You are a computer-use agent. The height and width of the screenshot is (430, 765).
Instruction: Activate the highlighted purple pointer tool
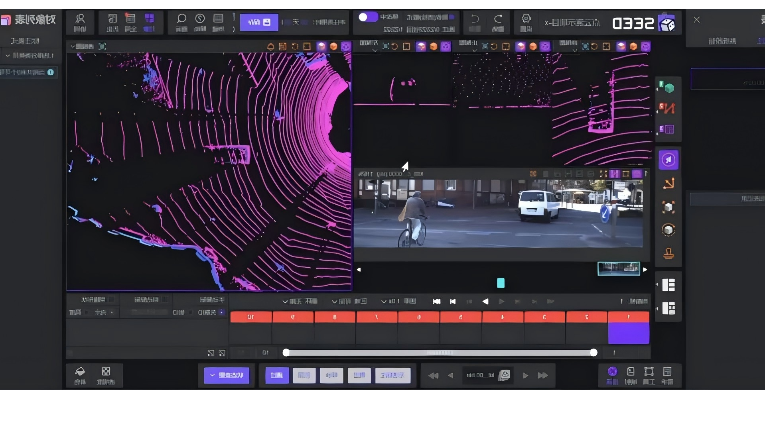[668, 160]
